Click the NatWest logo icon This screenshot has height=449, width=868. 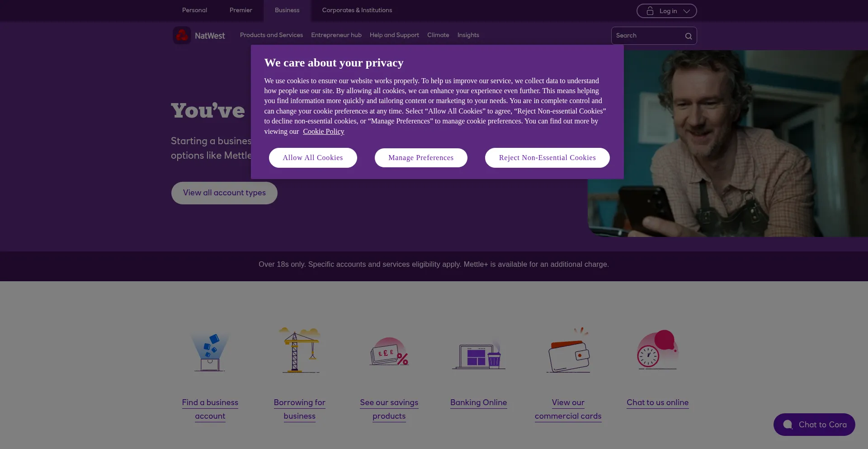182,35
